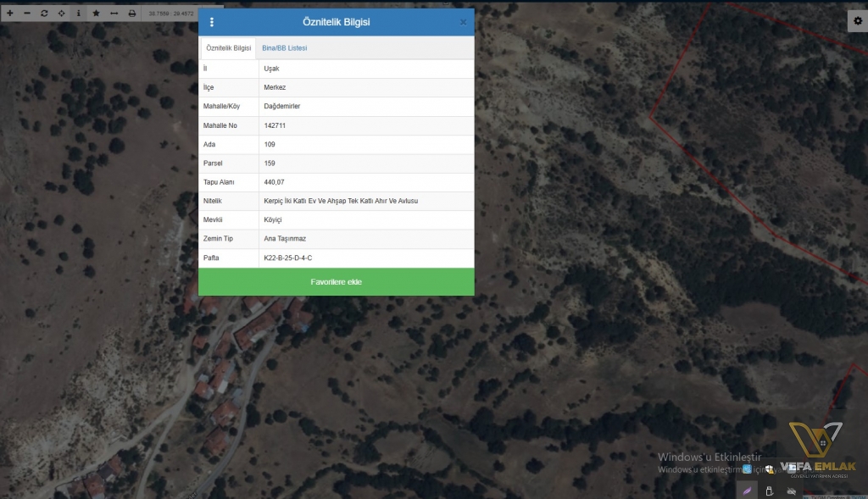868x499 pixels.
Task: Click the zoom in plus icon
Action: click(9, 14)
